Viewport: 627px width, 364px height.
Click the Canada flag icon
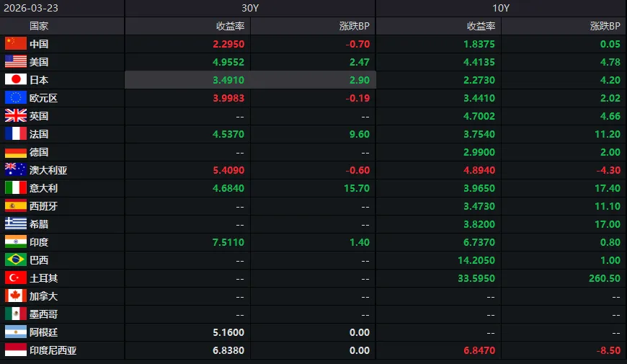pos(16,296)
